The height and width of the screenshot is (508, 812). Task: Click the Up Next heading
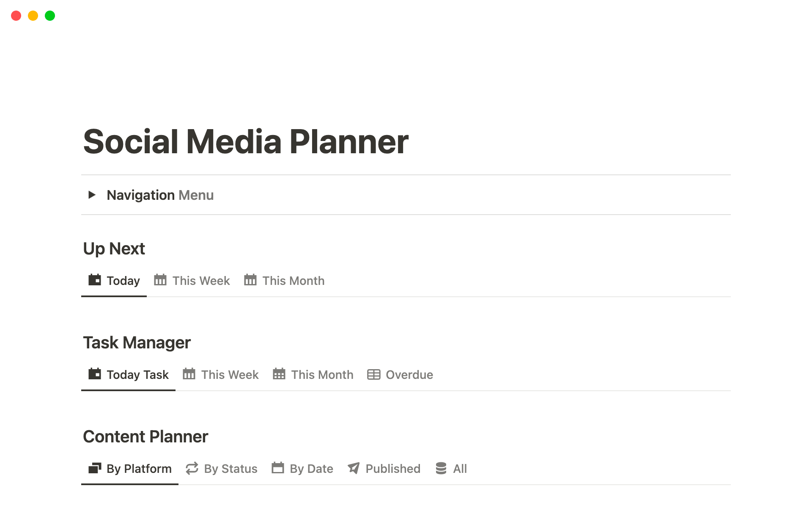(114, 249)
